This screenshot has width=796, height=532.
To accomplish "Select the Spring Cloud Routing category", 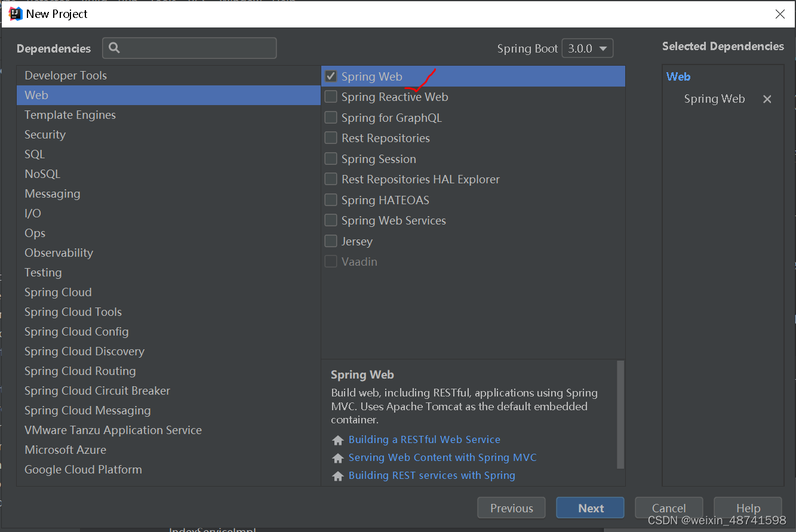I will point(168,371).
